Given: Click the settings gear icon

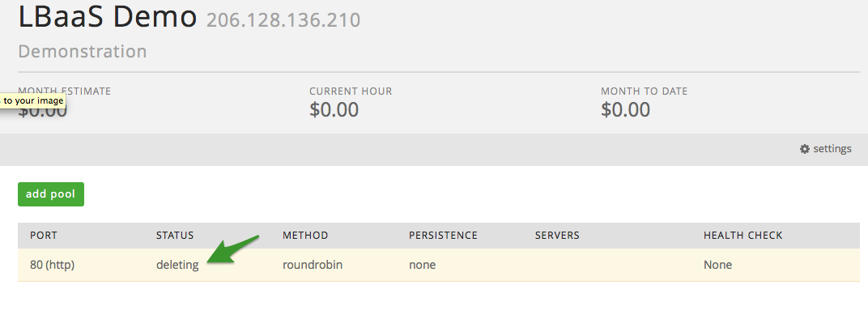Looking at the screenshot, I should 804,149.
